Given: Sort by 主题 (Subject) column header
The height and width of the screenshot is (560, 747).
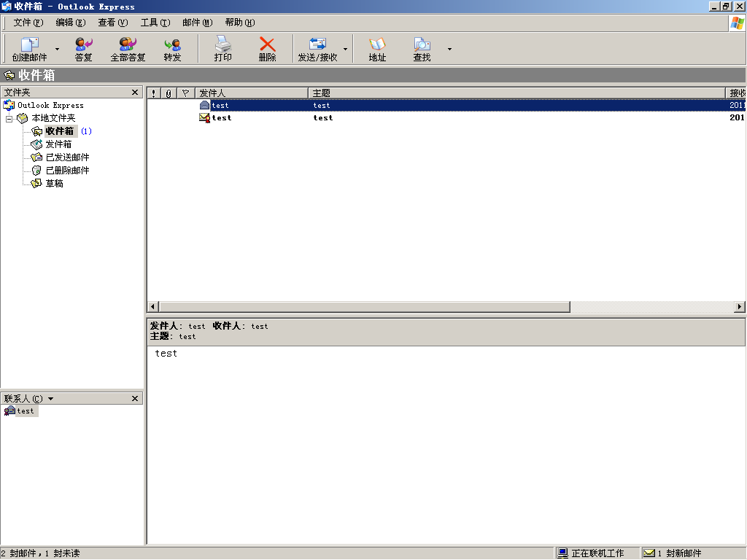Looking at the screenshot, I should point(516,93).
